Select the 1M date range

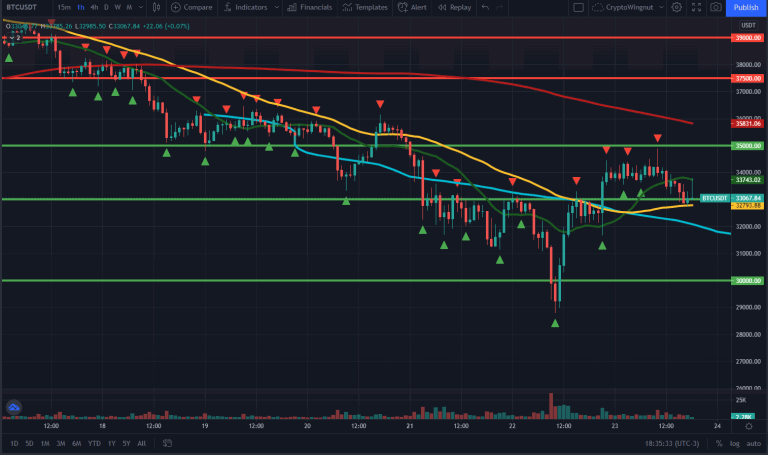[x=45, y=443]
